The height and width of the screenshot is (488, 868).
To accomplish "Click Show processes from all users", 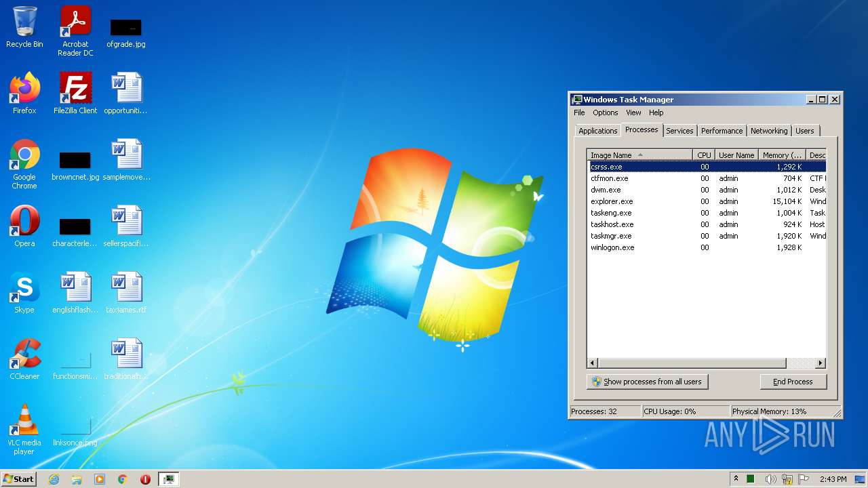I will [647, 382].
